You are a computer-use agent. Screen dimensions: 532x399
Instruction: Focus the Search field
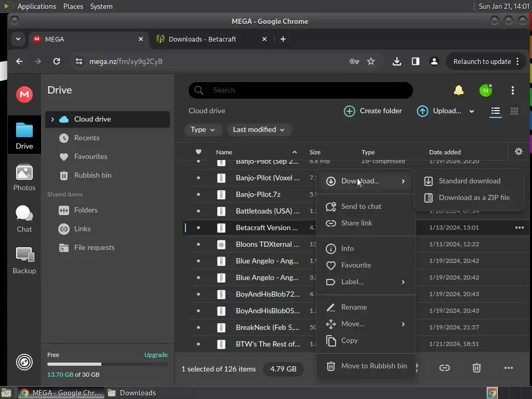point(301,90)
